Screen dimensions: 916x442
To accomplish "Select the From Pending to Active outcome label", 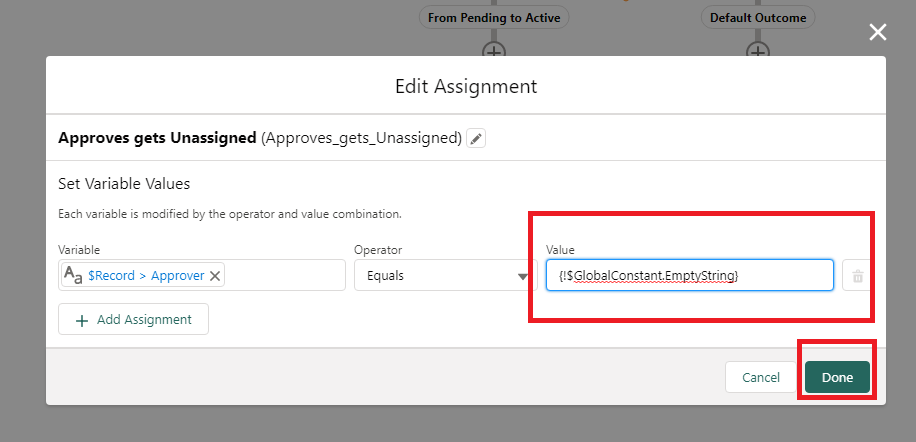I will pos(494,18).
